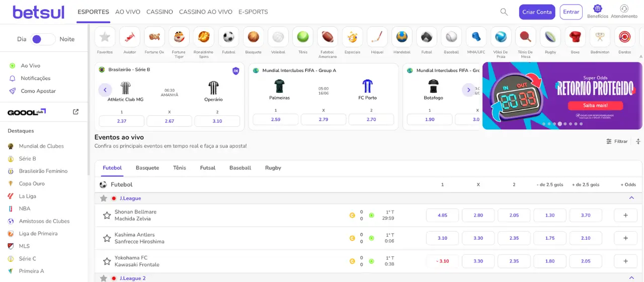Collapse the J.League 2 section chevron

click(x=632, y=277)
